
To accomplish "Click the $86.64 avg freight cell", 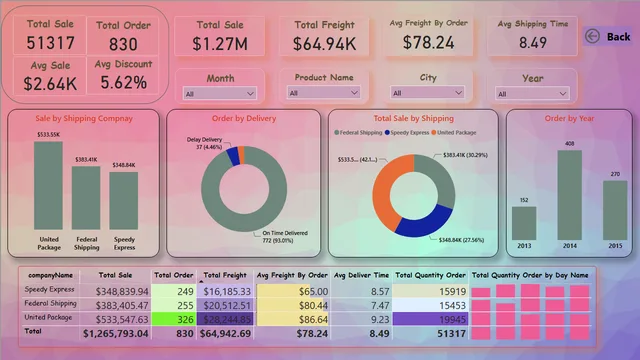I will [x=292, y=319].
